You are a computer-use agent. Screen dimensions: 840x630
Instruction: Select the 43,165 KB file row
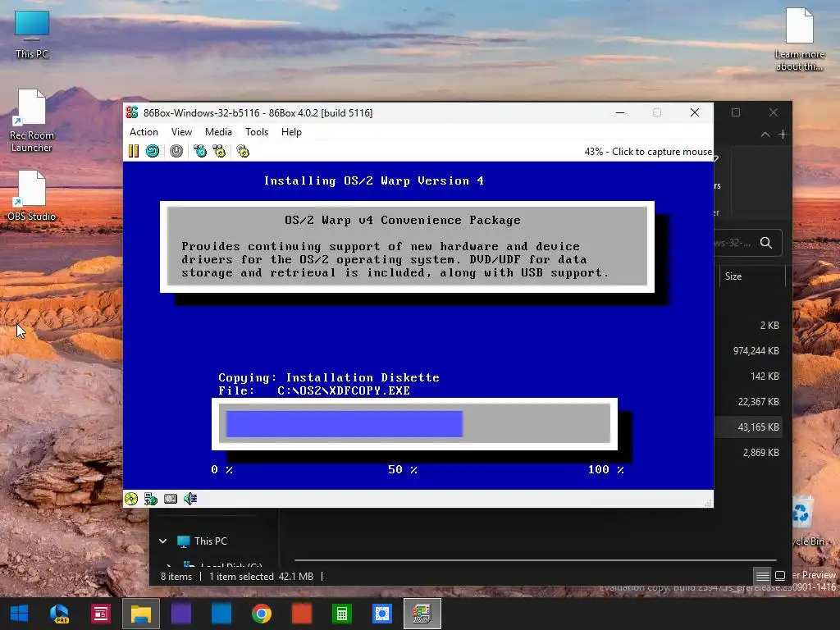[x=749, y=427]
